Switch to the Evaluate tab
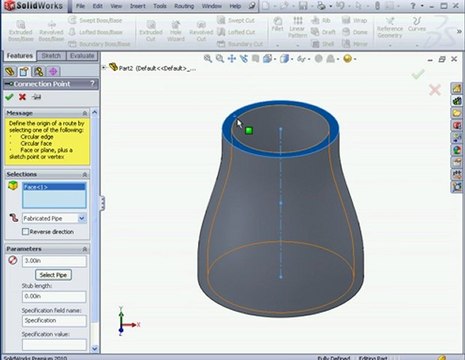 (x=82, y=56)
